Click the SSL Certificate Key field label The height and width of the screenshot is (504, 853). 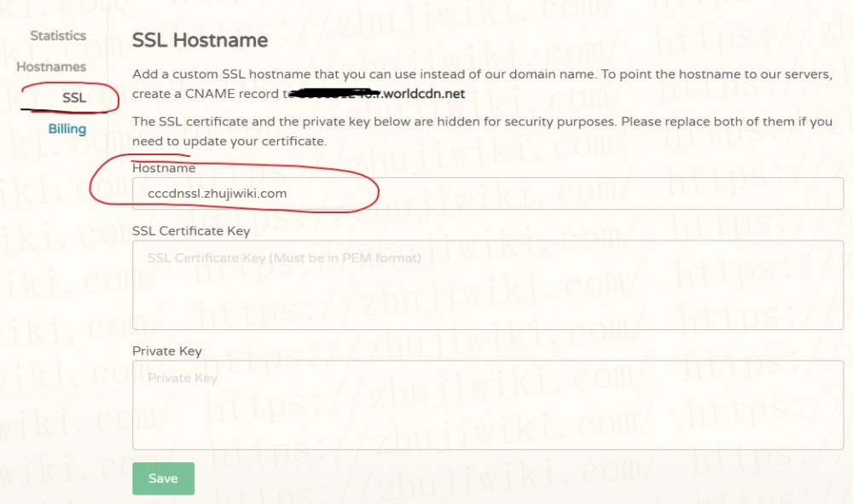(191, 231)
